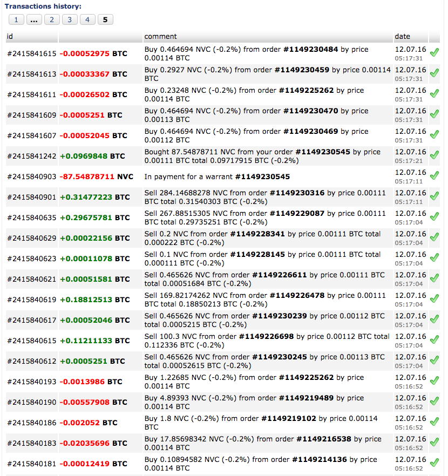Open order #1149219102 link
Image resolution: width=448 pixels, height=476 pixels.
[x=289, y=418]
